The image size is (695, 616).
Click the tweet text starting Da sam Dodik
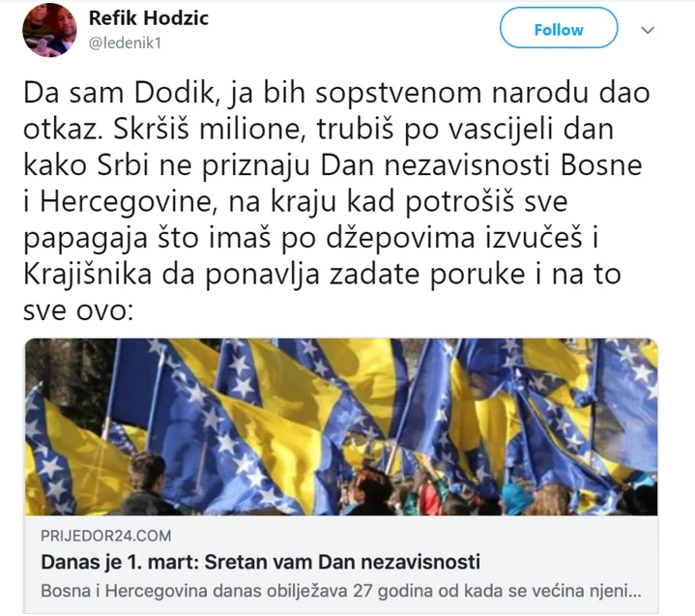(336, 201)
